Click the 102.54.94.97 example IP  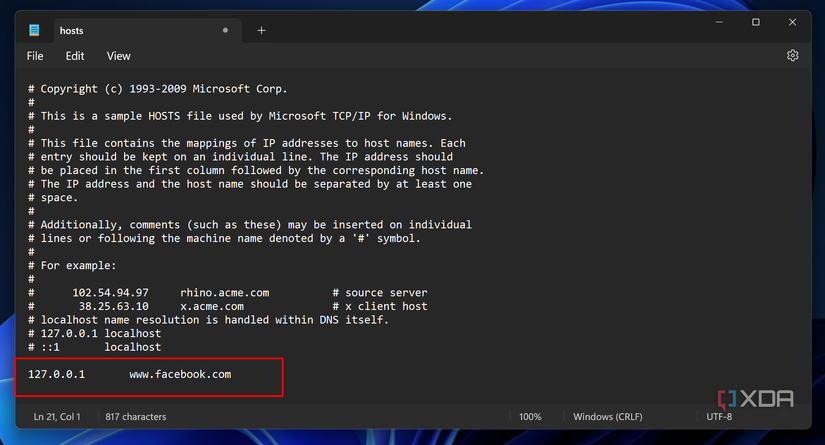pyautogui.click(x=110, y=293)
